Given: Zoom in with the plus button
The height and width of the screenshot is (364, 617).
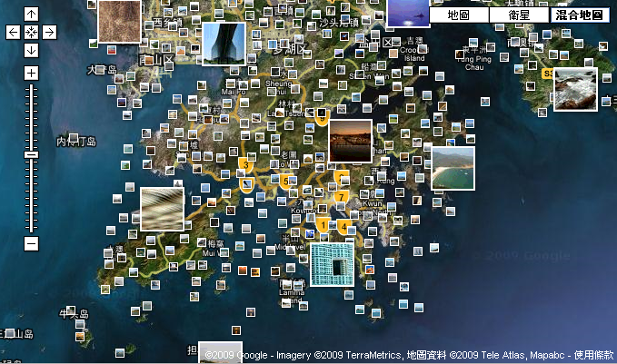Looking at the screenshot, I should click(32, 73).
